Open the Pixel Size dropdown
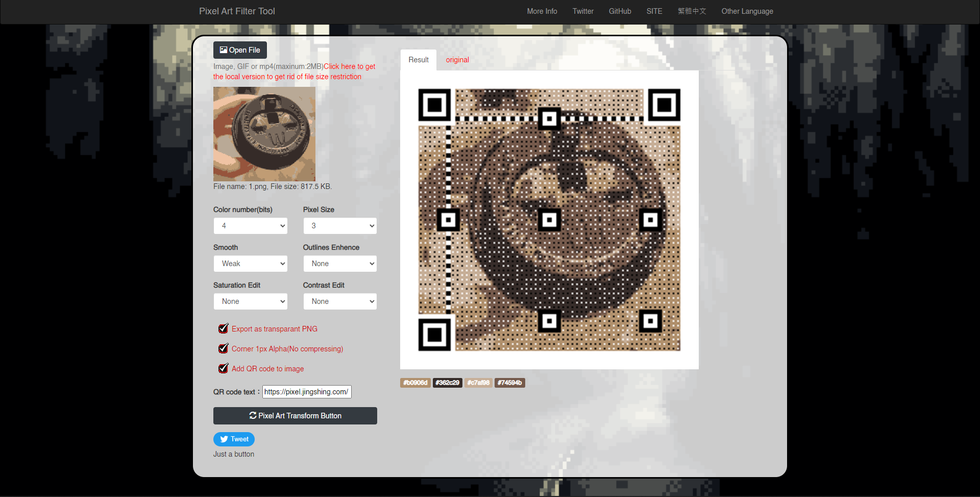 click(340, 226)
